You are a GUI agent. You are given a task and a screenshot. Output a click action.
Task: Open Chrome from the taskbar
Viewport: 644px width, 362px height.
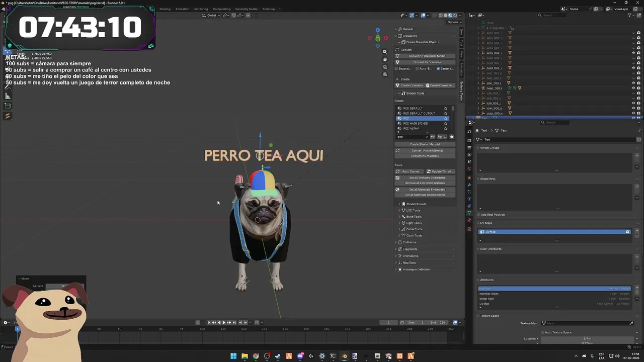[256, 356]
